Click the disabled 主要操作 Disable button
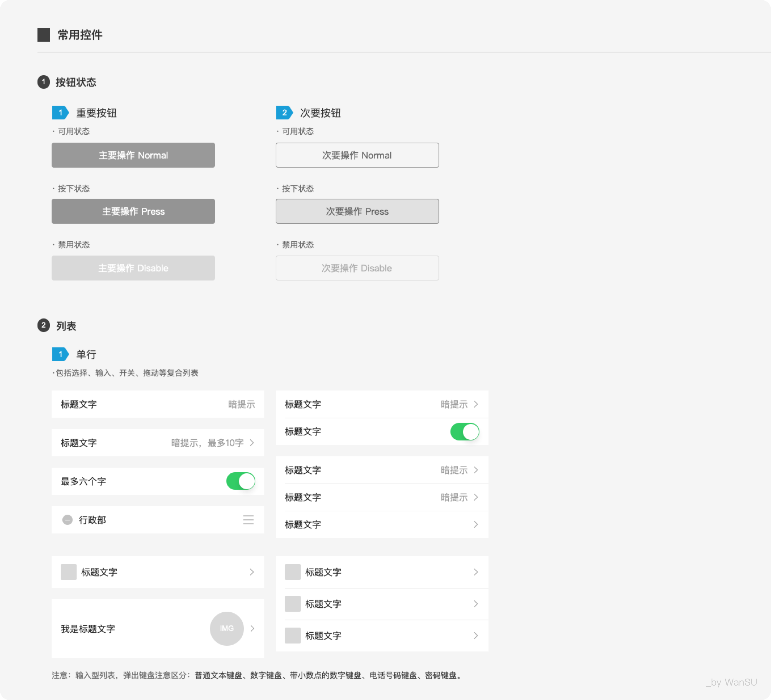 133,268
